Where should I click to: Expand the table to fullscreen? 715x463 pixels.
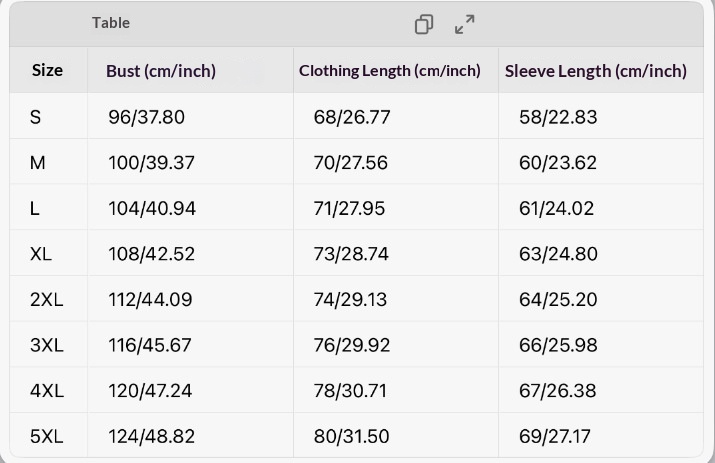464,24
